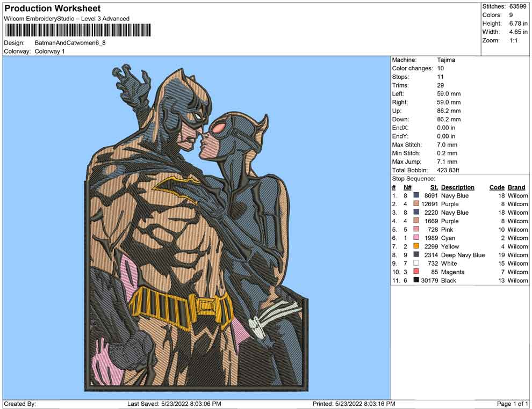Click the 'St.' column header
The height and width of the screenshot is (409, 532).
click(434, 187)
